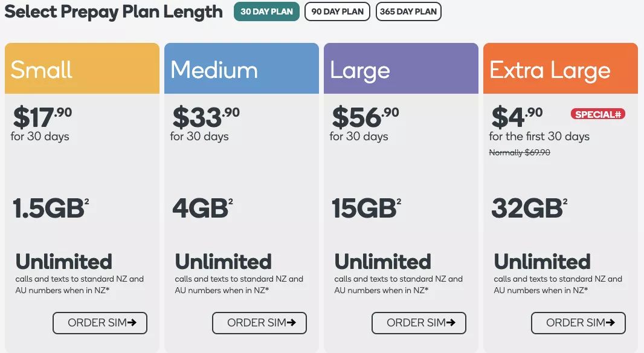This screenshot has height=353, width=644.
Task: Click the blue Medium plan header
Action: [242, 69]
